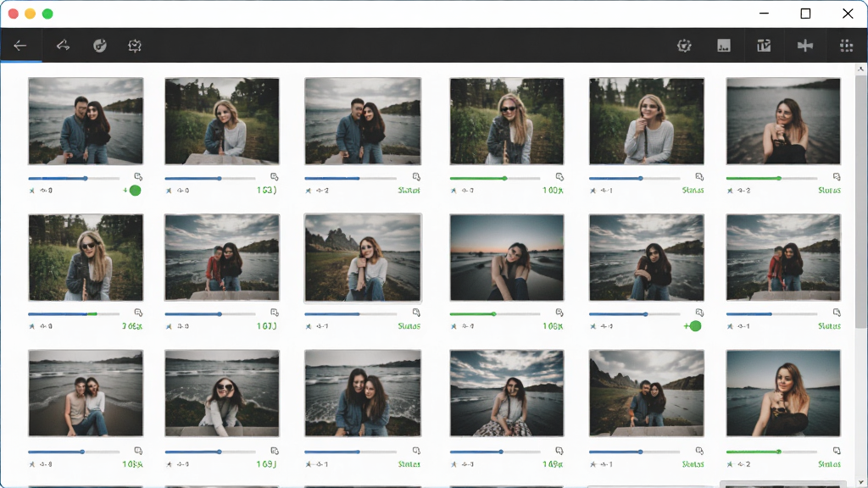Click the green percentage under the fourth photo in row one

pos(553,191)
